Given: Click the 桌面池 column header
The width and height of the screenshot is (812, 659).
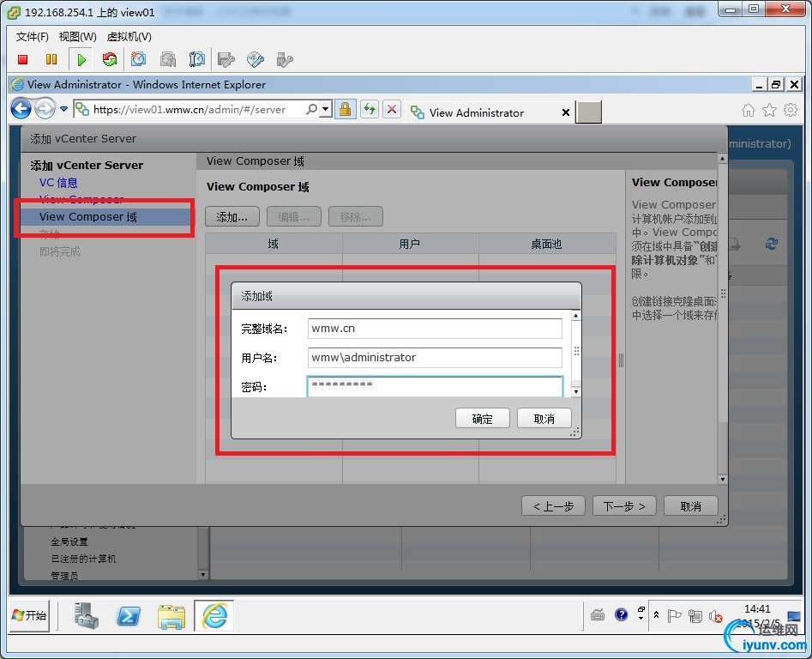Looking at the screenshot, I should pyautogui.click(x=547, y=244).
